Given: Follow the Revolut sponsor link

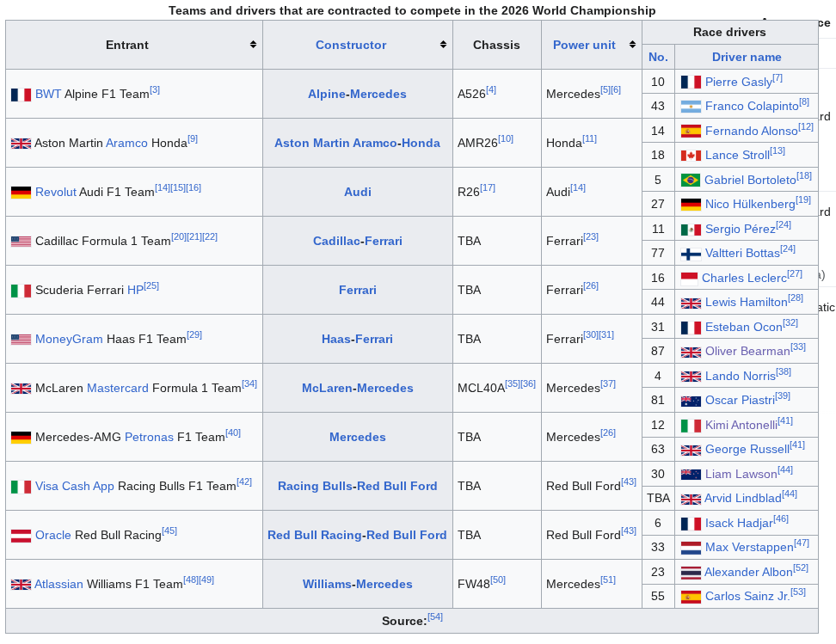Looking at the screenshot, I should coord(55,193).
